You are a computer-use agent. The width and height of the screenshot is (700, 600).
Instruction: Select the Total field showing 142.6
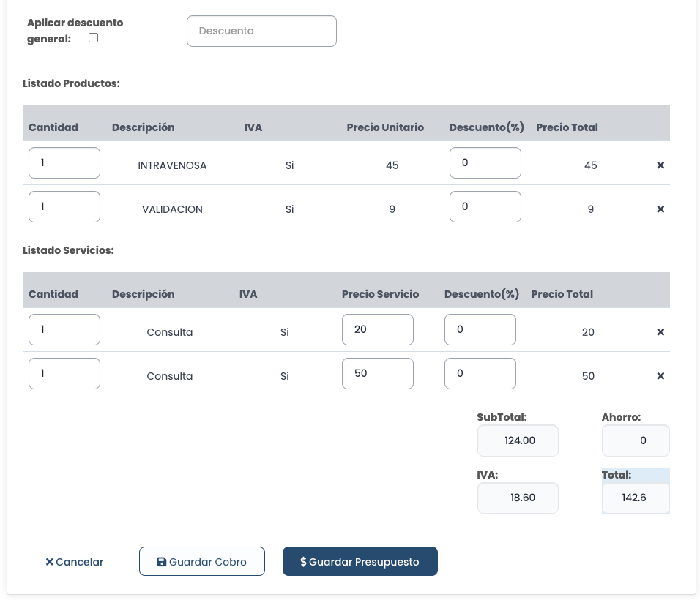tap(636, 498)
